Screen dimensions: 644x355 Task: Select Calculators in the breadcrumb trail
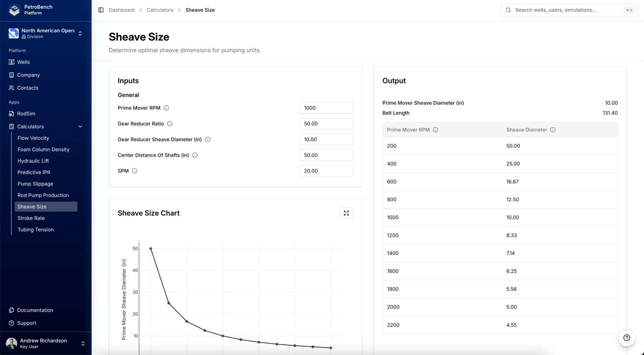[160, 10]
